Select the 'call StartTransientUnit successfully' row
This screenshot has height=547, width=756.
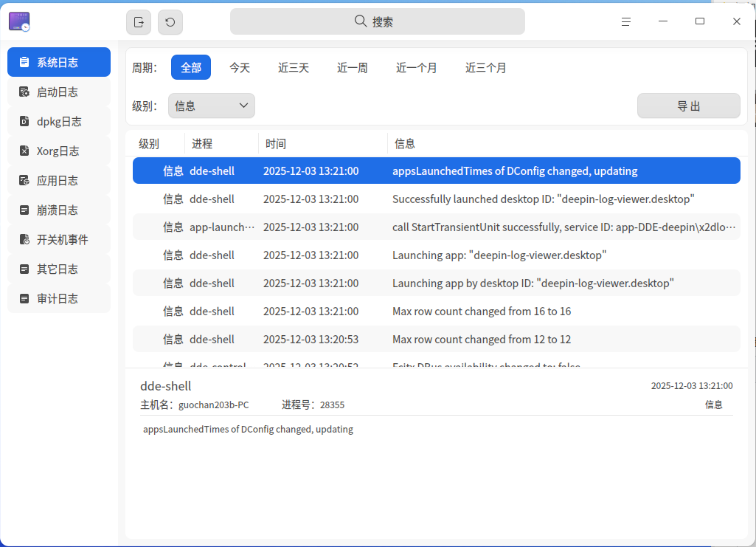[437, 227]
